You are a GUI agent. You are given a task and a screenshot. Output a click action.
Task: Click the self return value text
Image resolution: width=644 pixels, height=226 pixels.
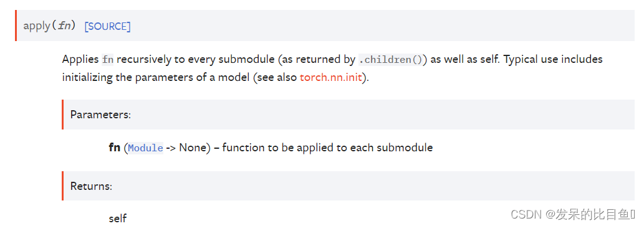pyautogui.click(x=117, y=218)
